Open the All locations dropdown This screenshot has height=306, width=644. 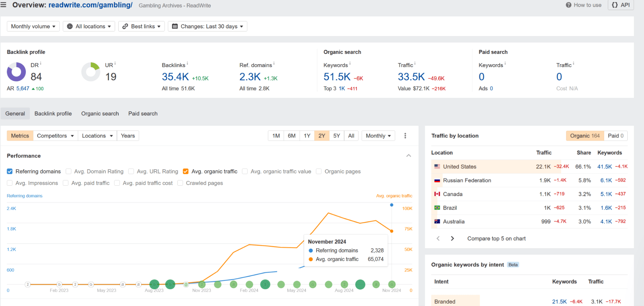[x=89, y=26]
